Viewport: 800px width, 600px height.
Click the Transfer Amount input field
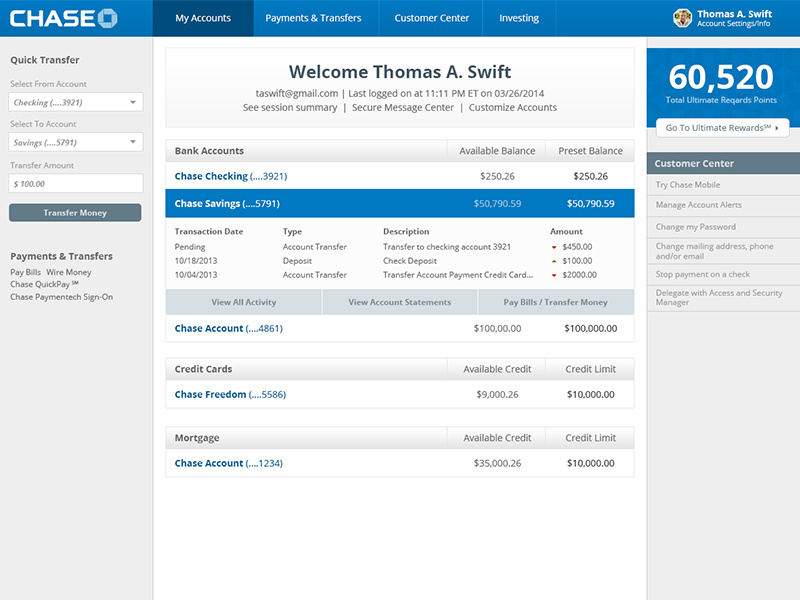click(76, 184)
